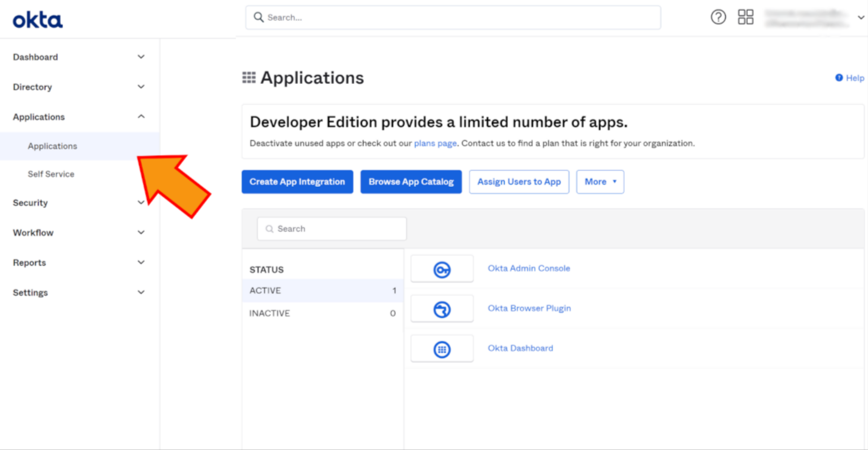Click the Okta logo
The width and height of the screenshot is (868, 450).
click(38, 20)
